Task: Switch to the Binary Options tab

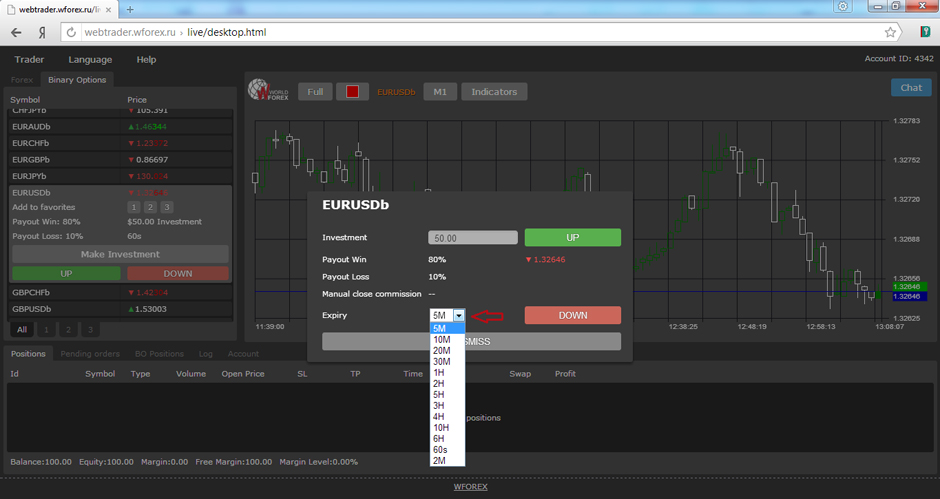Action: (77, 80)
